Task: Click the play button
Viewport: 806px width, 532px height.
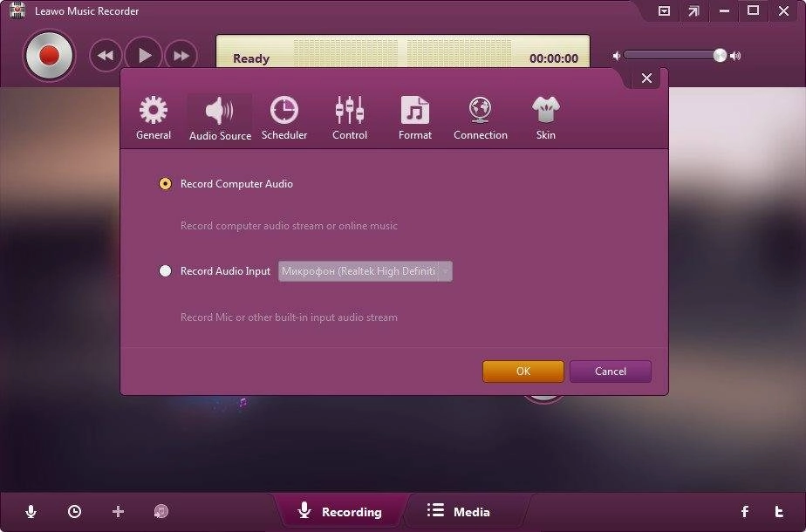Action: click(x=144, y=55)
